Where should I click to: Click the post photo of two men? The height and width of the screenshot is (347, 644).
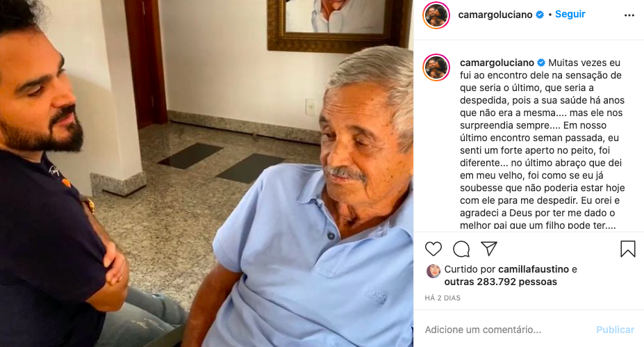point(206,174)
